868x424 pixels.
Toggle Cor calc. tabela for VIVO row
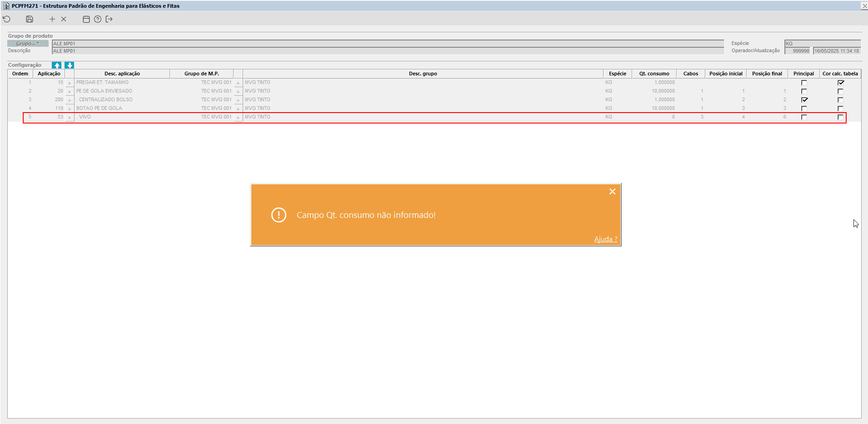(x=840, y=117)
